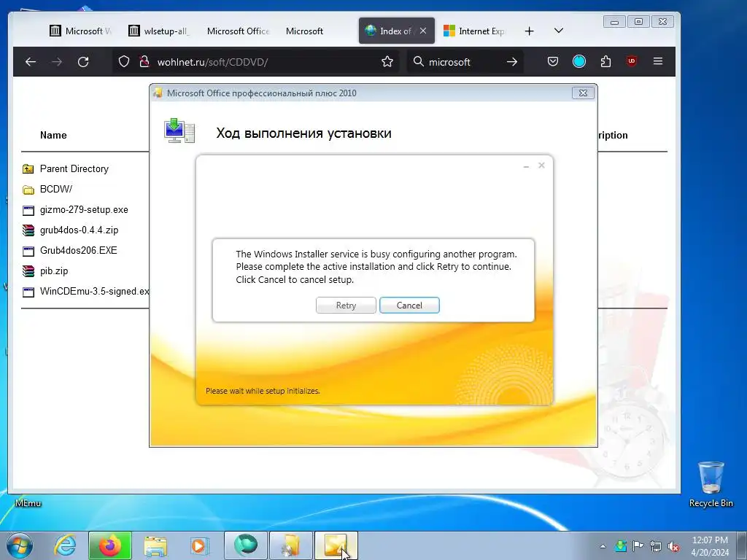Click the Parent Directory folder icon
The width and height of the screenshot is (747, 560).
(28, 169)
